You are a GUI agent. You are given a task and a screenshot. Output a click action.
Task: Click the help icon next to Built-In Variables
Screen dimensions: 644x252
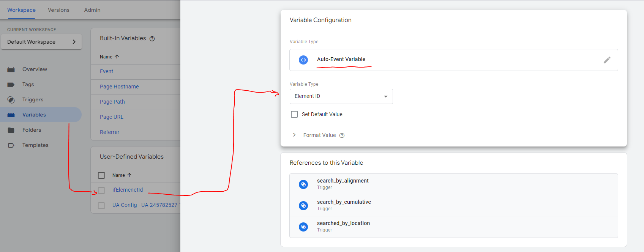[x=152, y=39]
